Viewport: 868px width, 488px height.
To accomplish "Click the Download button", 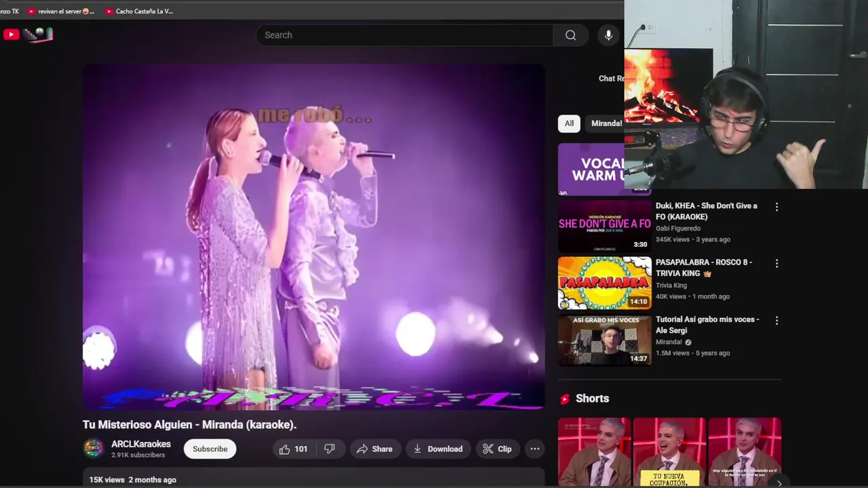I will pyautogui.click(x=438, y=449).
